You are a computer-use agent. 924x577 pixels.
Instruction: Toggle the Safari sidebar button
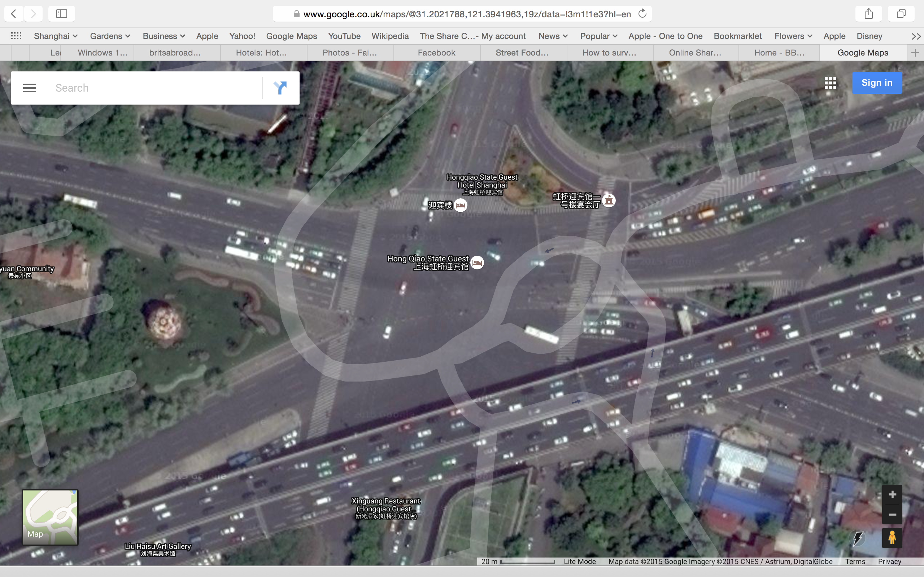[x=61, y=14]
